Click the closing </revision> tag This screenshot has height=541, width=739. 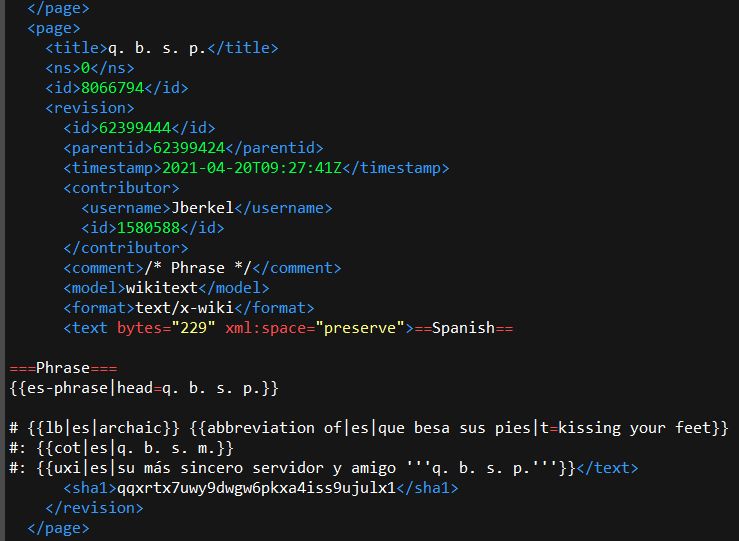(x=94, y=508)
